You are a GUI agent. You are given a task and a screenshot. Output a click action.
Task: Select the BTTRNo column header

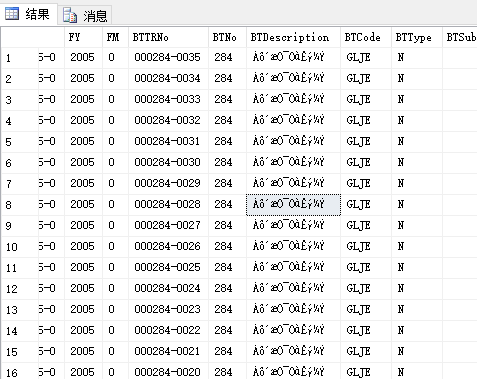click(168, 37)
